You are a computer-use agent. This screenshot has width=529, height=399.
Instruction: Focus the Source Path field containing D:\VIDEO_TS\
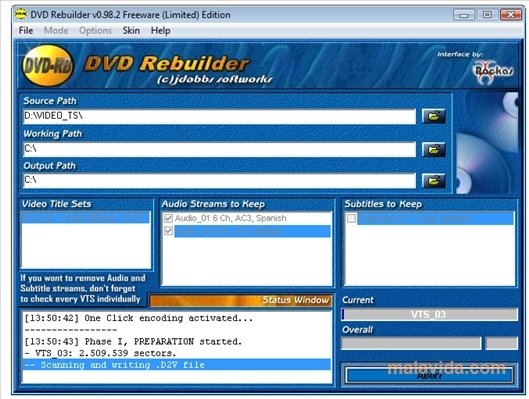click(x=219, y=116)
